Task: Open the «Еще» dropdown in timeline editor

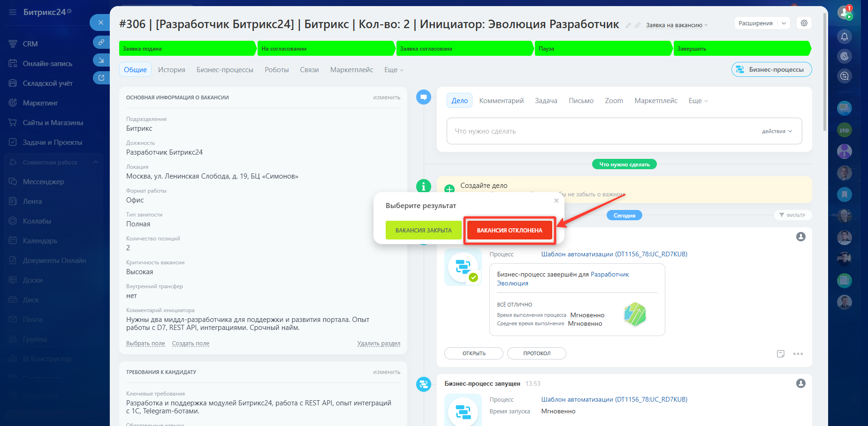Action: (698, 101)
